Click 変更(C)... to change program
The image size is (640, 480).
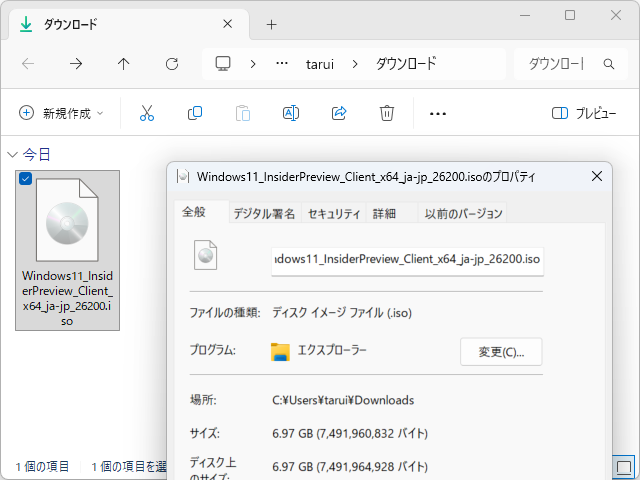(x=501, y=352)
